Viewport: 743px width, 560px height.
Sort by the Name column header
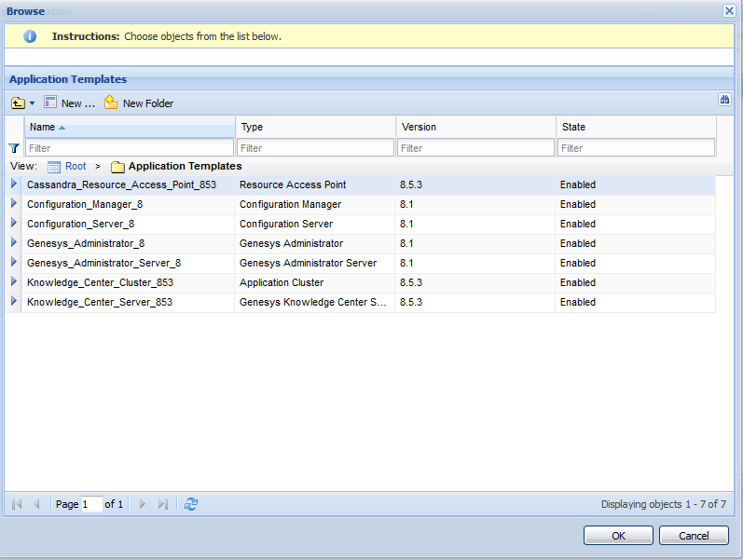[x=130, y=127]
